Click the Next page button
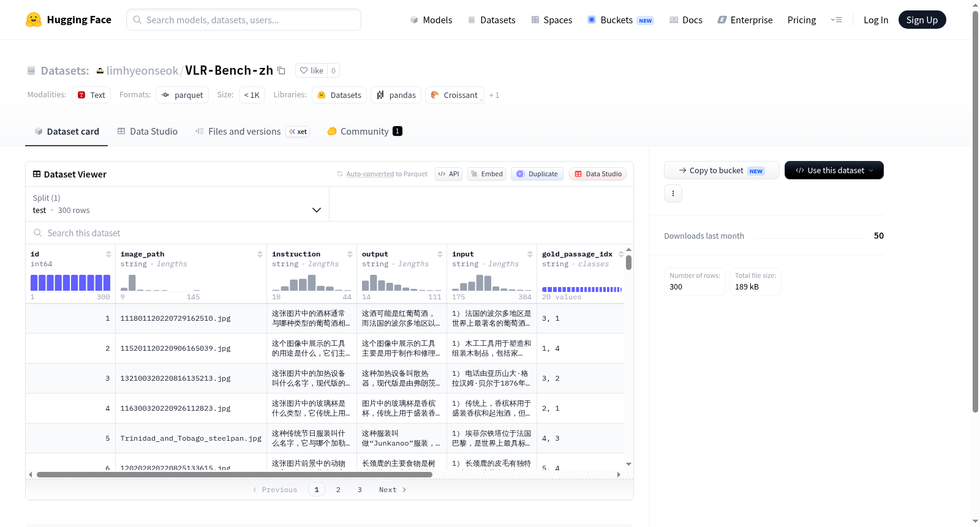This screenshot has width=980, height=527. [x=393, y=490]
